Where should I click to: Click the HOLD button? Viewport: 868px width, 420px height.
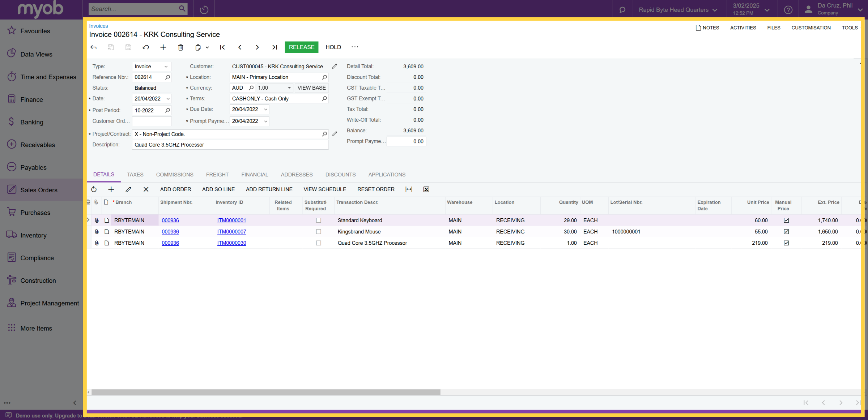[333, 47]
